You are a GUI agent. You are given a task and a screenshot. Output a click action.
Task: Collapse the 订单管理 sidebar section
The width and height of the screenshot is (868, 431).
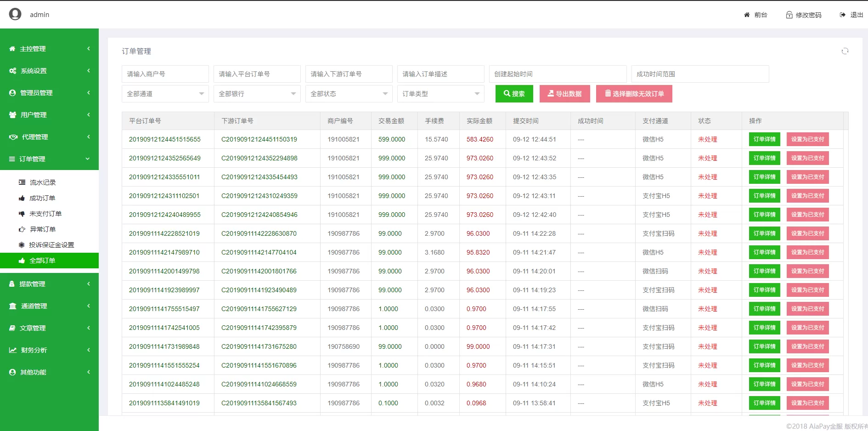(49, 159)
